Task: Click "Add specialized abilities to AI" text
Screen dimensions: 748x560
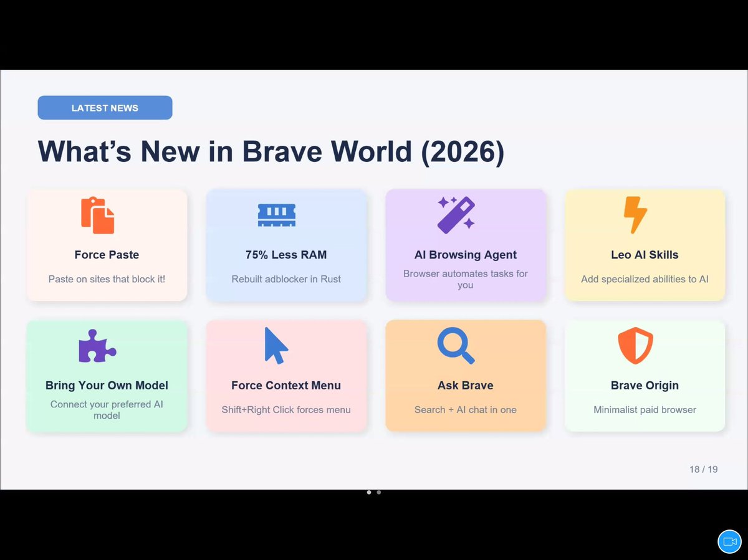Action: click(645, 279)
